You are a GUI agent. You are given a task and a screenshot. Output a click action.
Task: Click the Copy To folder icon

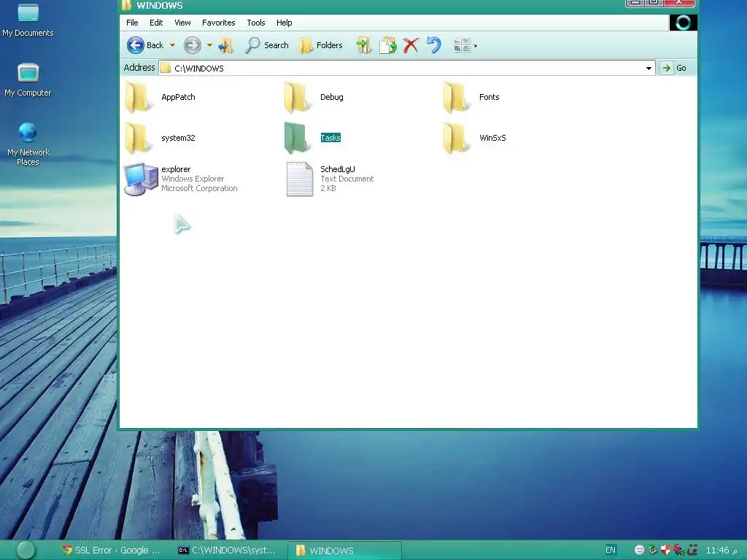coord(388,45)
